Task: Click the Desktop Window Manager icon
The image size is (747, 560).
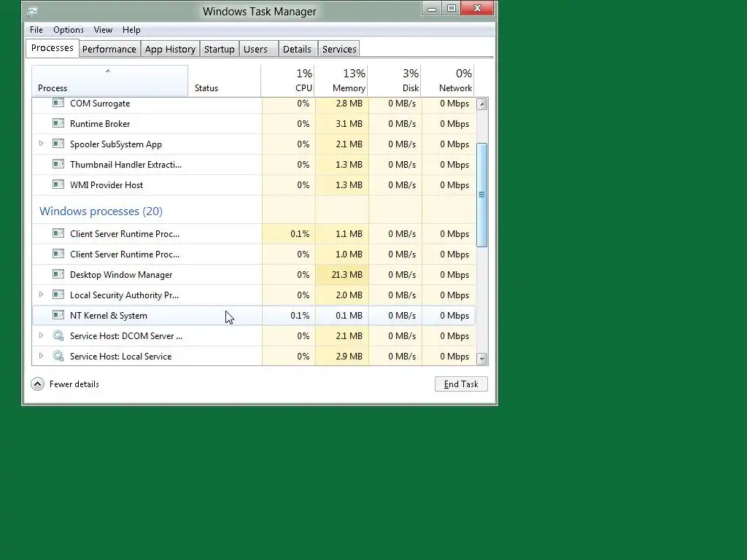Action: click(58, 274)
